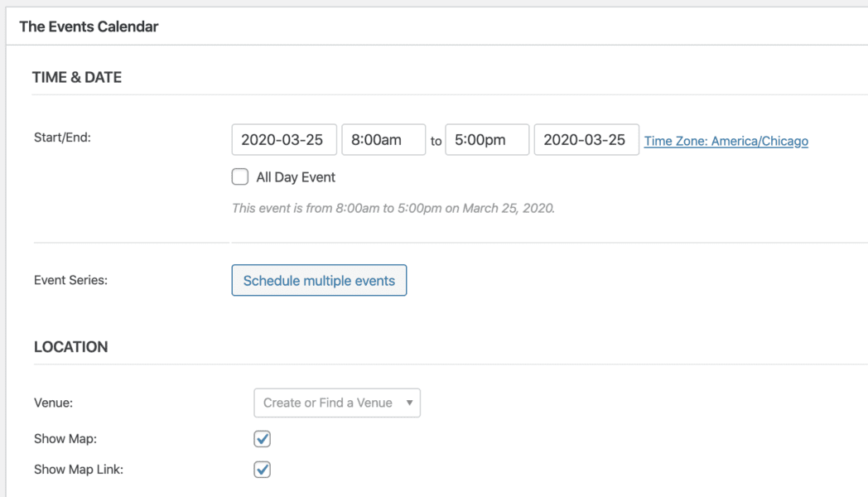Image resolution: width=868 pixels, height=497 pixels.
Task: Click the TIME & DATE section heading
Action: click(x=77, y=78)
